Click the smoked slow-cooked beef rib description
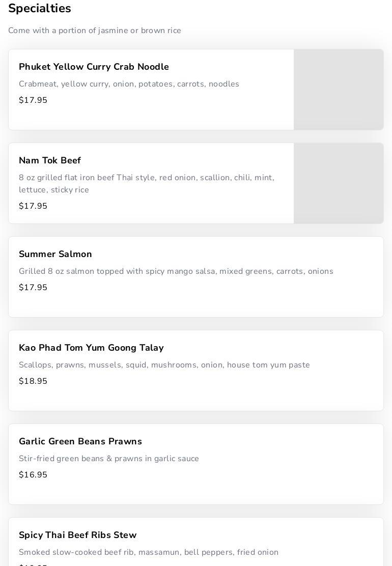The width and height of the screenshot is (392, 566). [149, 552]
